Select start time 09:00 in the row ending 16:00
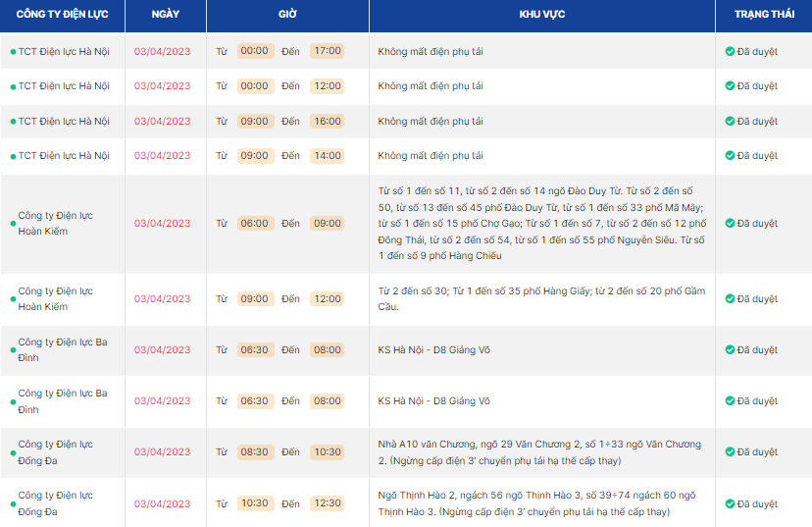The width and height of the screenshot is (812, 527). coord(255,122)
